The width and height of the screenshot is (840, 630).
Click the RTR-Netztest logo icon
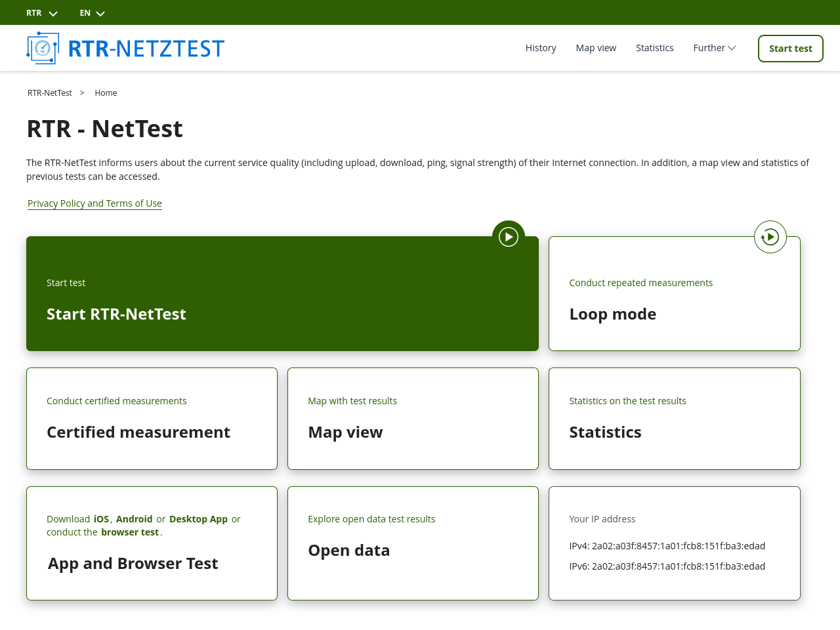pyautogui.click(x=43, y=48)
